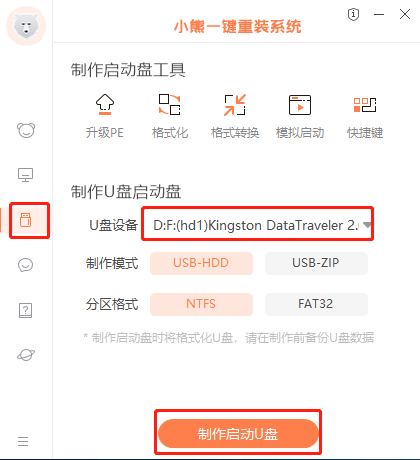
Task: Open the shield info icon in title bar
Action: pos(353,14)
